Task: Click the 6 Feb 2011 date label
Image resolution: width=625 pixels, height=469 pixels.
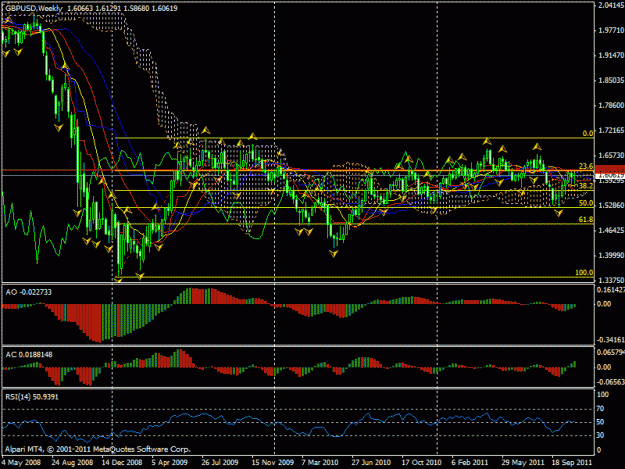Action: pos(470,463)
